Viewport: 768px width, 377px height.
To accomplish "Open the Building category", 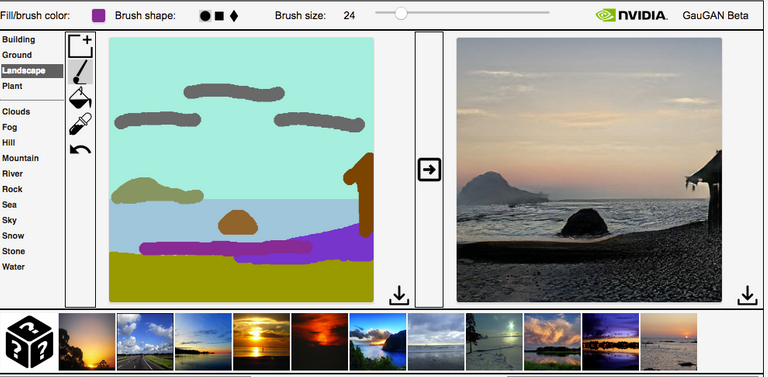I will click(19, 40).
